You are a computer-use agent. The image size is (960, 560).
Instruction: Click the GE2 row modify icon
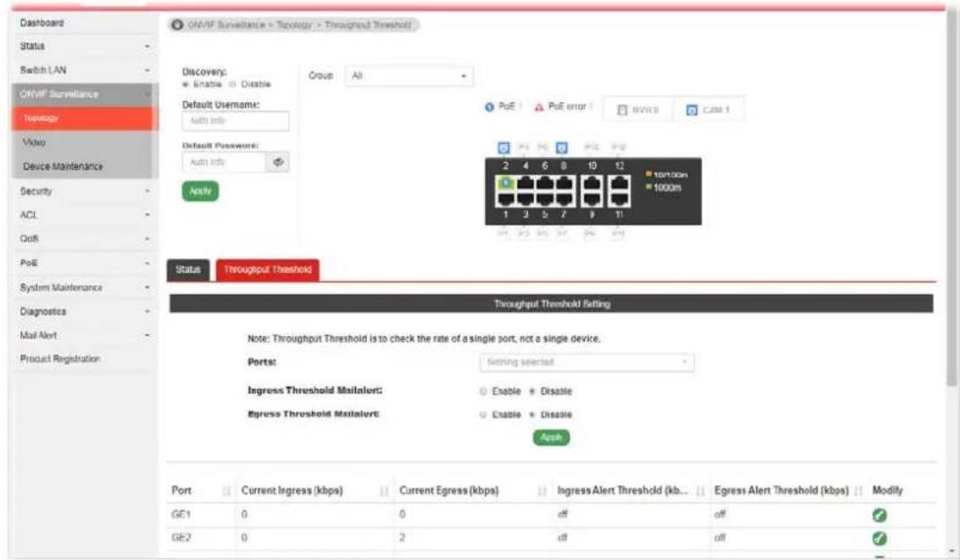coord(879,539)
